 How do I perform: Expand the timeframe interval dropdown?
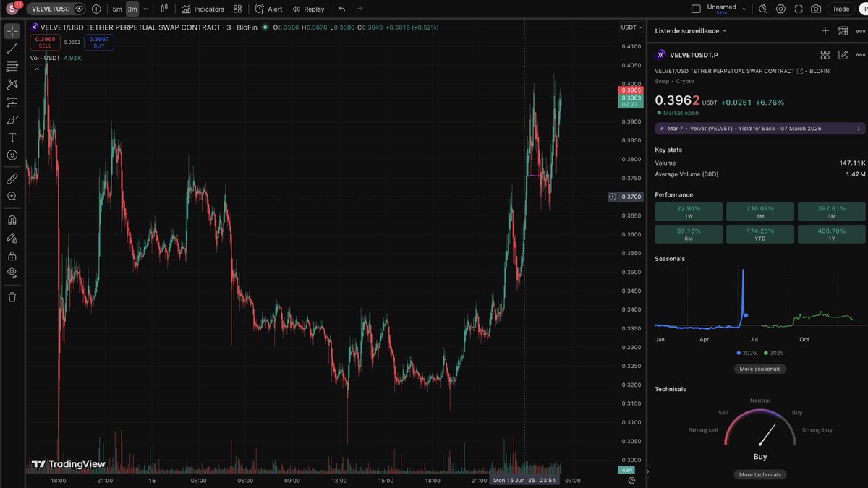coord(145,9)
